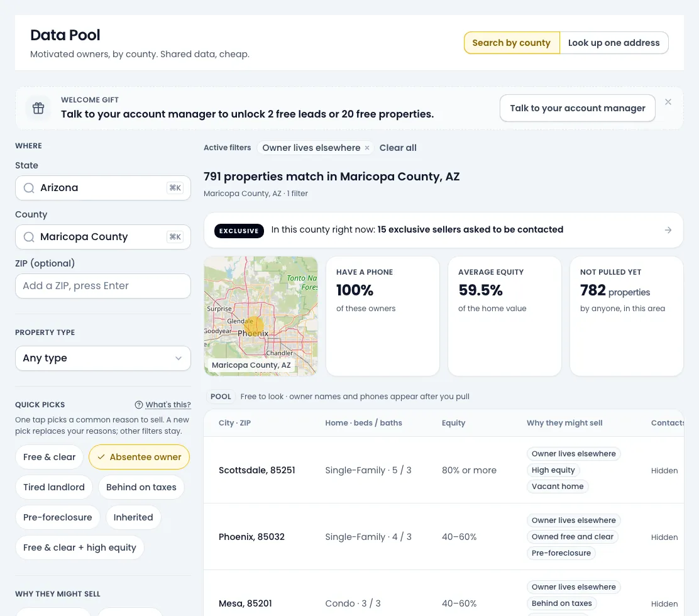Click Owner lives elsewhere tag in Phoenix row
Screen dimensions: 699x616
click(x=573, y=520)
